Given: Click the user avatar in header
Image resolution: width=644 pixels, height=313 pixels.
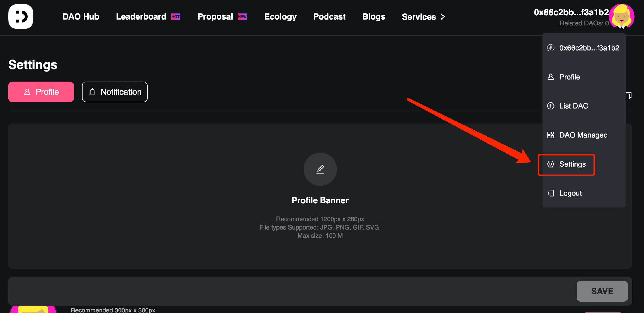Looking at the screenshot, I should (621, 16).
